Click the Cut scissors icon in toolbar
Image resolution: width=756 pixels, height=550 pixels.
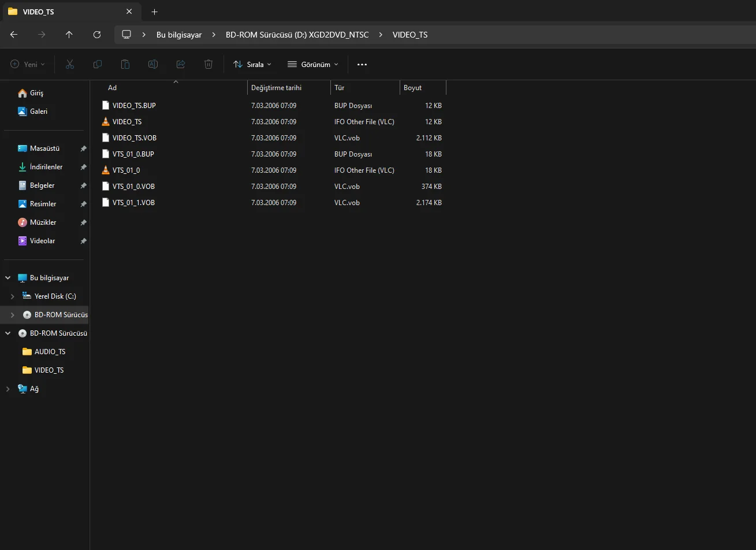pyautogui.click(x=70, y=65)
